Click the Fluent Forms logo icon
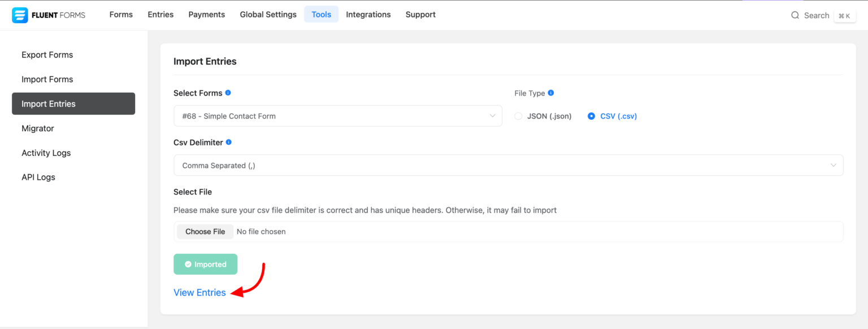868x329 pixels. (x=20, y=14)
